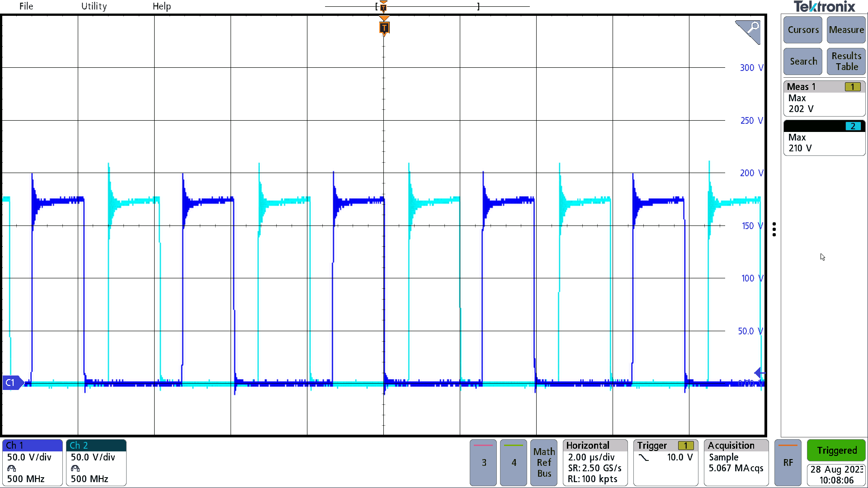Open the Acquisition settings badge

point(736,463)
